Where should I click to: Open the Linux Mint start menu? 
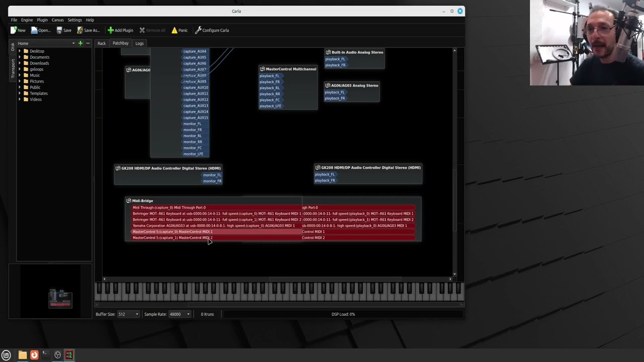(6, 355)
